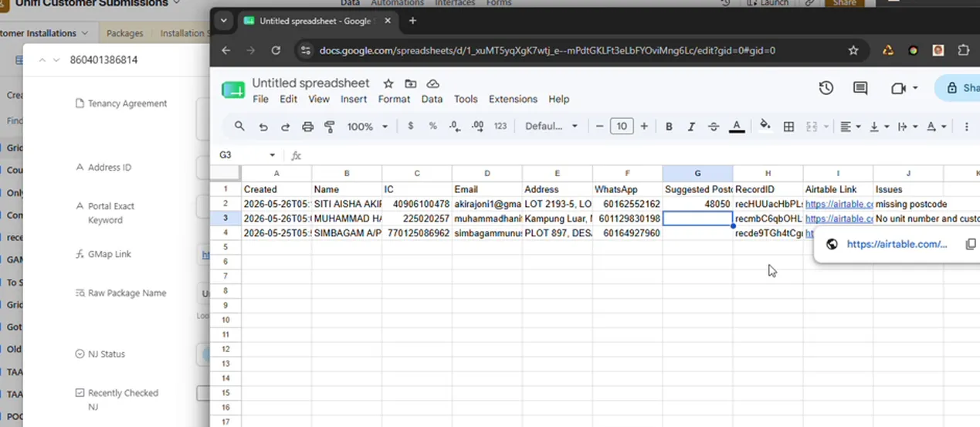
Task: Open the horizontal align dropdown
Action: (x=851, y=126)
